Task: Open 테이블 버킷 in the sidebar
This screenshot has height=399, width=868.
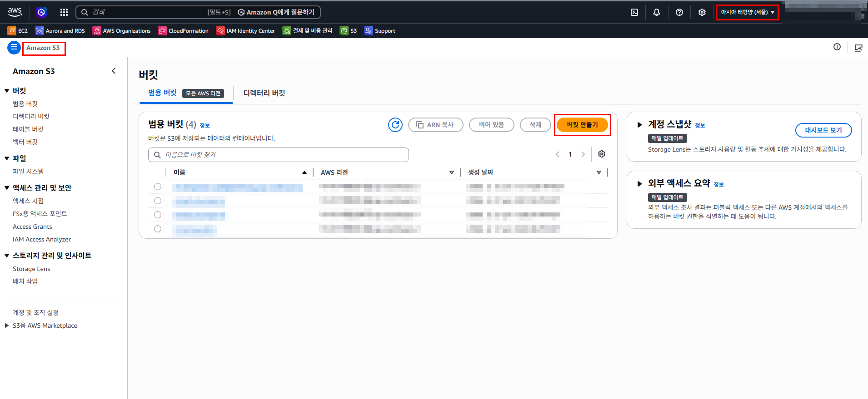Action: tap(28, 129)
